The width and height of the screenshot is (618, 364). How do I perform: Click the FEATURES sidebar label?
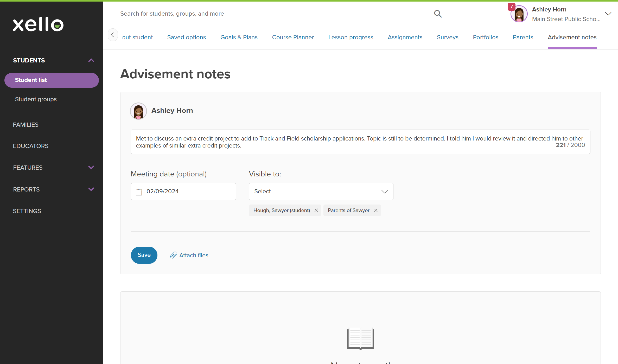click(28, 168)
